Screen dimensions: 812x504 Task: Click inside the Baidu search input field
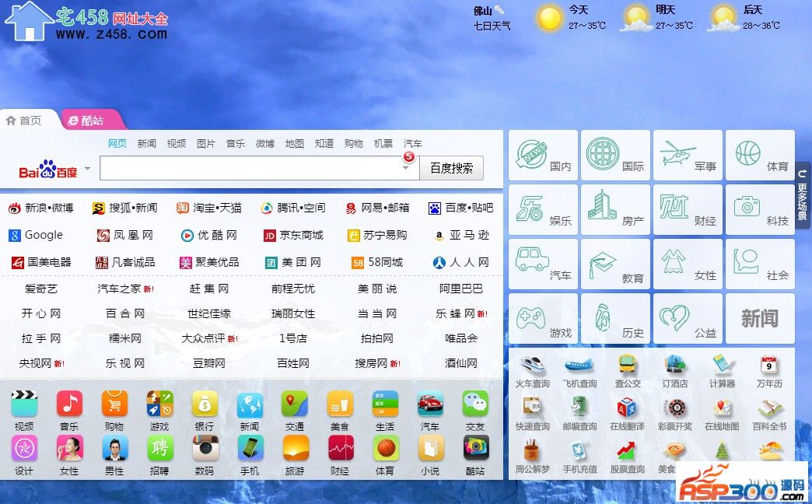(249, 168)
